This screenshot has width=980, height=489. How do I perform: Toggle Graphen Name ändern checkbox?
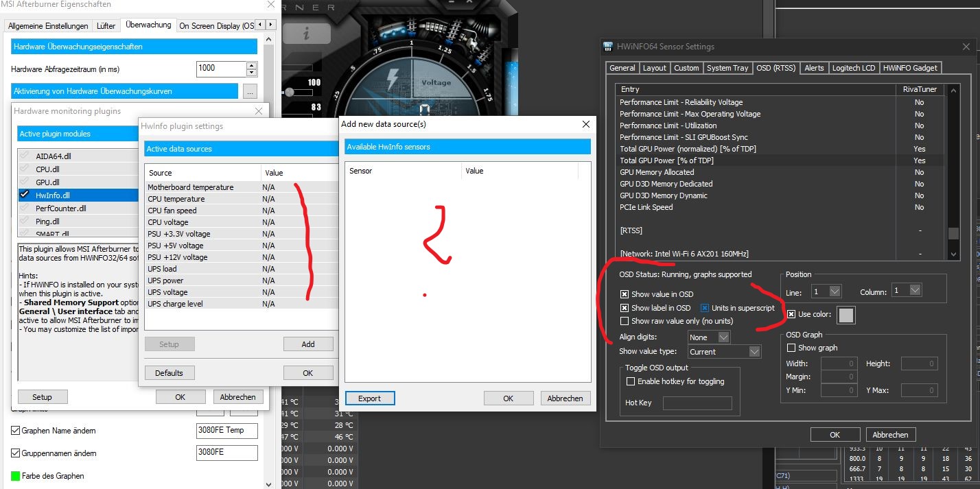[16, 431]
